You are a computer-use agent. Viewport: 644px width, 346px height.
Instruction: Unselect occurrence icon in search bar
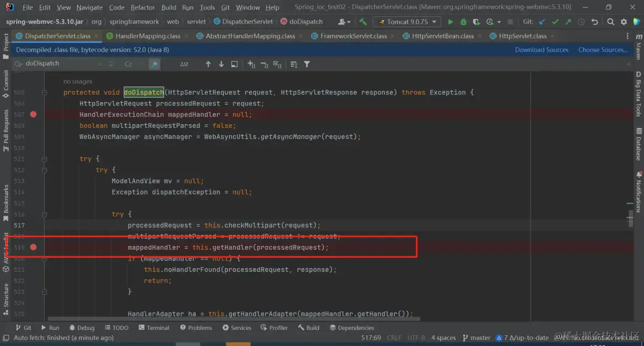click(264, 64)
